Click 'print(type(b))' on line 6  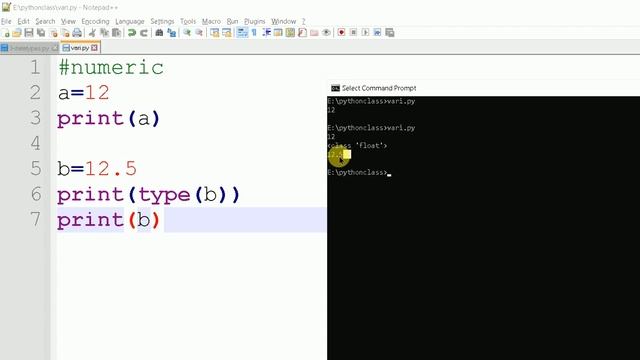point(148,195)
